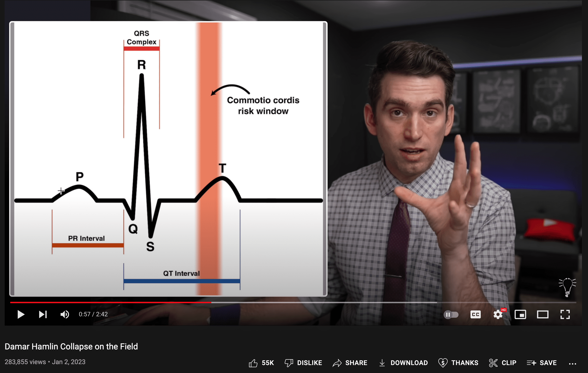Download the video

point(403,363)
